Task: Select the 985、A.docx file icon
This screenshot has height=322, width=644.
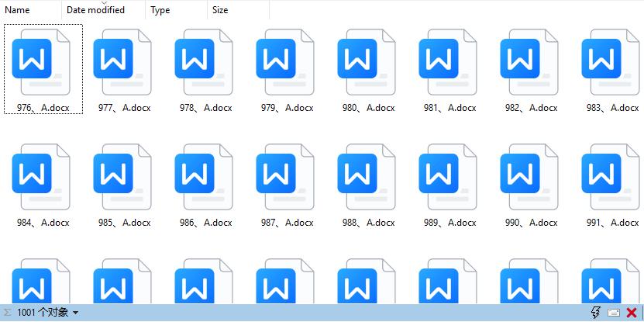Action: point(122,177)
